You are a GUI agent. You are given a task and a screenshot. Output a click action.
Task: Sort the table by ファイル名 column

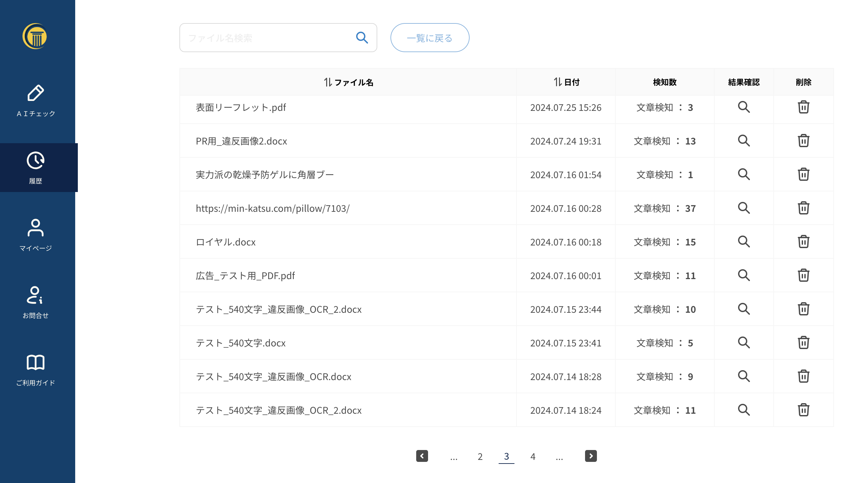(x=348, y=82)
